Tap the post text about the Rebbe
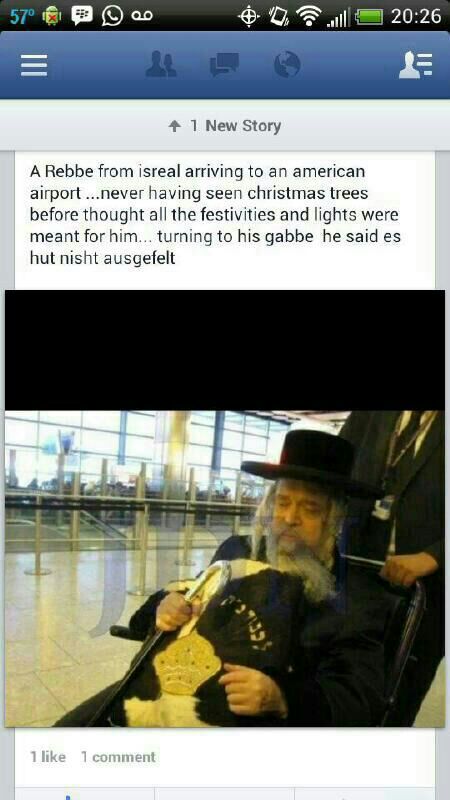The image size is (450, 800). [214, 214]
